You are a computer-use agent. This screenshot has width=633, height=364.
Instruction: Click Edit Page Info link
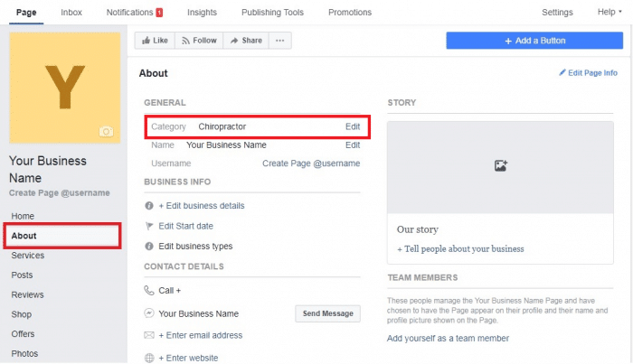click(x=588, y=73)
